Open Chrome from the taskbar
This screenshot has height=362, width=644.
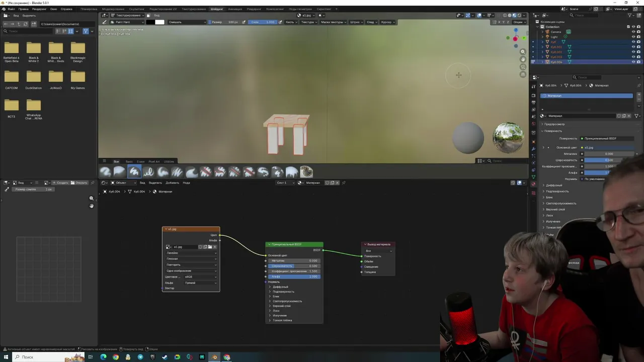tap(116, 357)
